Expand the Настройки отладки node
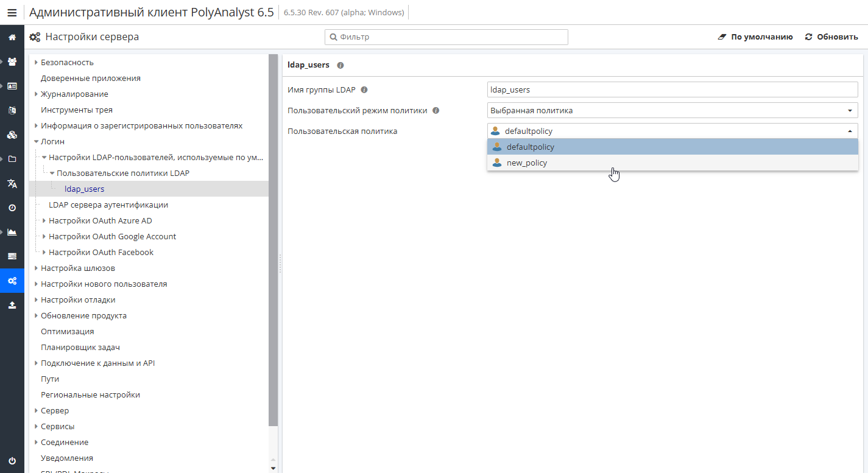 coord(37,300)
